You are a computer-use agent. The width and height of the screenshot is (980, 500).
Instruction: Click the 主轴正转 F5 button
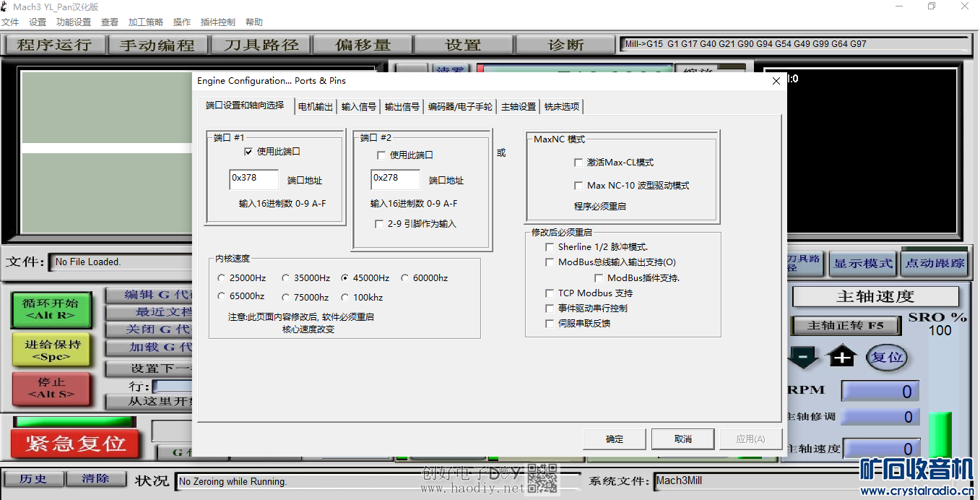(845, 326)
